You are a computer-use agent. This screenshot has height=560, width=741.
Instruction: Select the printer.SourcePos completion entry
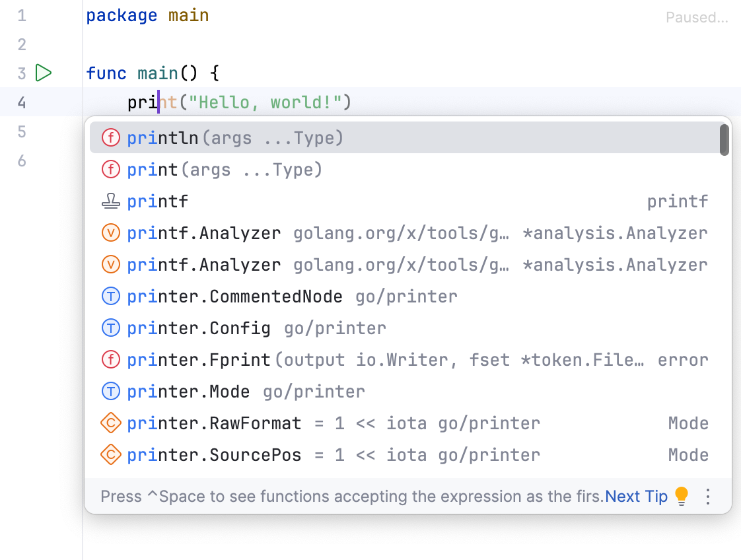[264, 454]
